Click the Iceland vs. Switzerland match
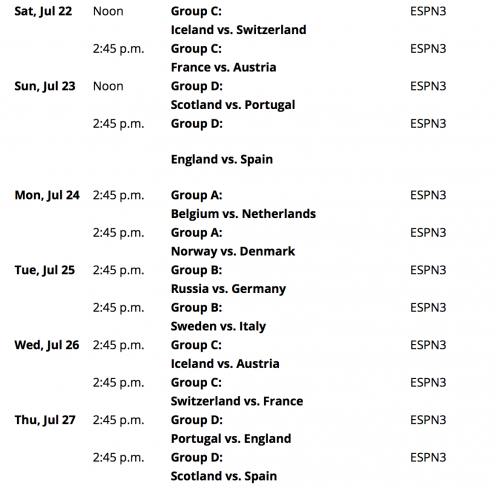 click(238, 30)
